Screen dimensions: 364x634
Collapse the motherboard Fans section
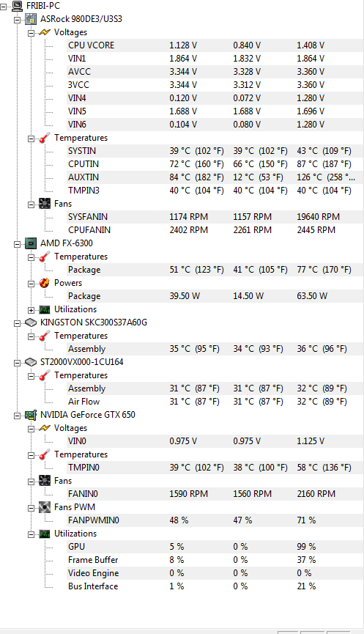pyautogui.click(x=31, y=204)
